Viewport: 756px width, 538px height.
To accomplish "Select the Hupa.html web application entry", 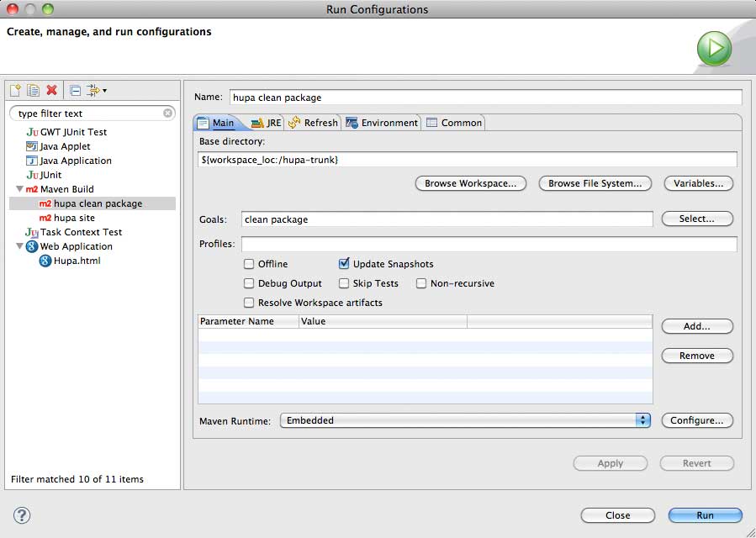I will (x=77, y=261).
